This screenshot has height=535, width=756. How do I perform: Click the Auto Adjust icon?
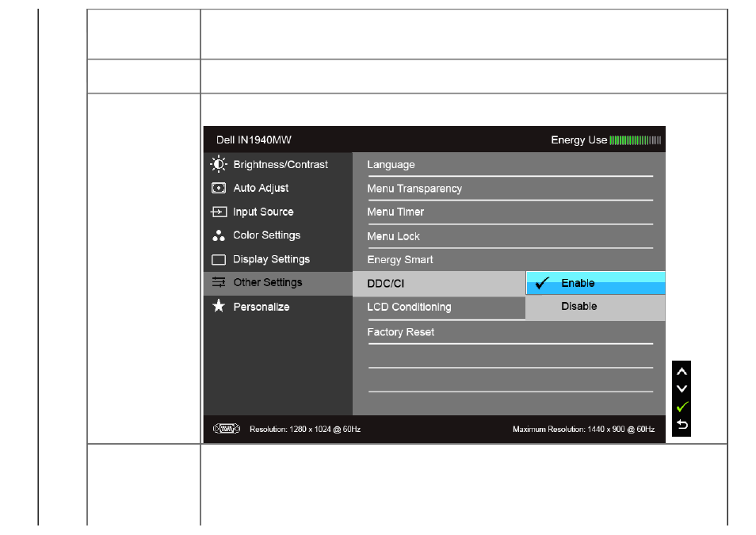(219, 188)
